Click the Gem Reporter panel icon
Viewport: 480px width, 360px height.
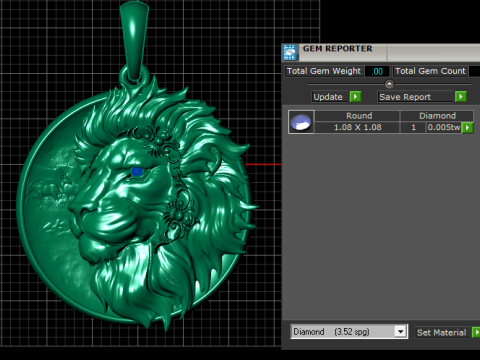coord(290,52)
